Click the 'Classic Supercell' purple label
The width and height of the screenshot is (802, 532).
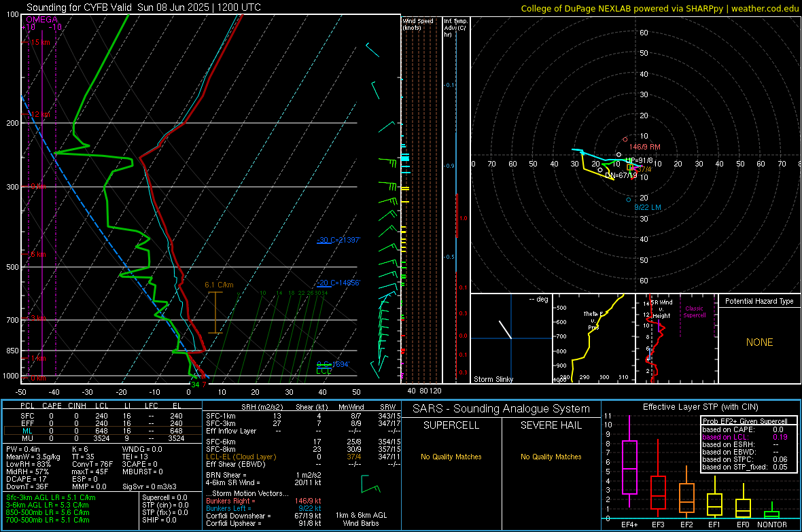694,312
